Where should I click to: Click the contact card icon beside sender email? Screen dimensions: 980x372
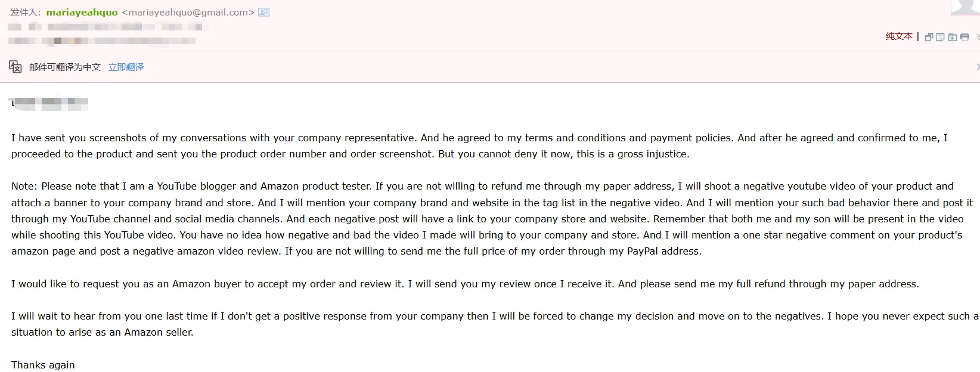click(263, 12)
